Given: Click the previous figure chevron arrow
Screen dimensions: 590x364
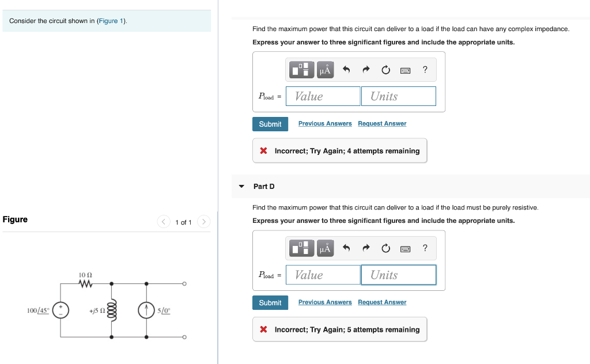Looking at the screenshot, I should pyautogui.click(x=163, y=221).
